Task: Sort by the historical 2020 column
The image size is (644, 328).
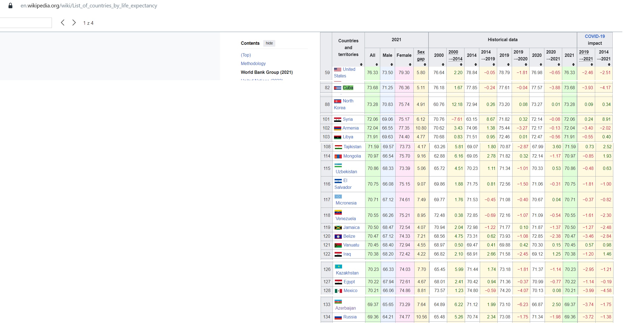Action: [541, 65]
